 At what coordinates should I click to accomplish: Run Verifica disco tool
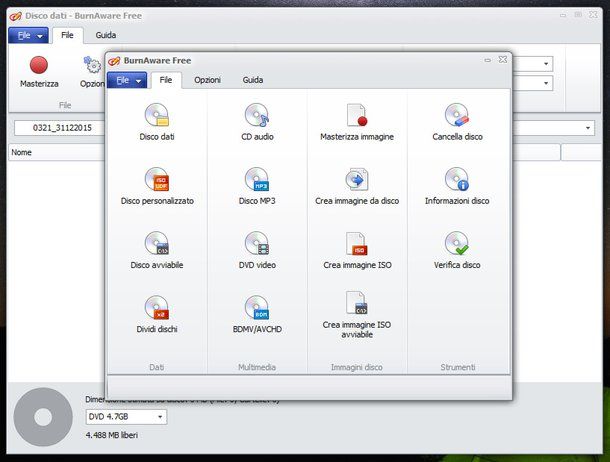tap(457, 250)
